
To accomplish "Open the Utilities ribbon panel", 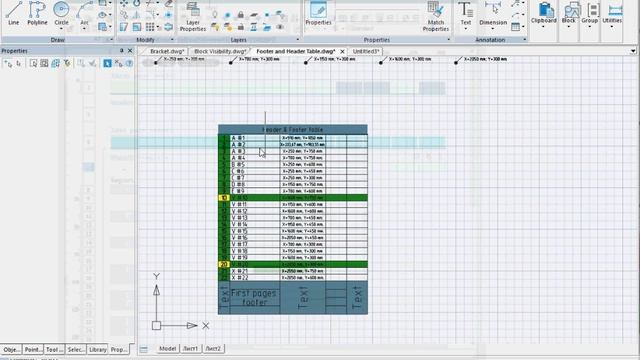I will 612,14.
